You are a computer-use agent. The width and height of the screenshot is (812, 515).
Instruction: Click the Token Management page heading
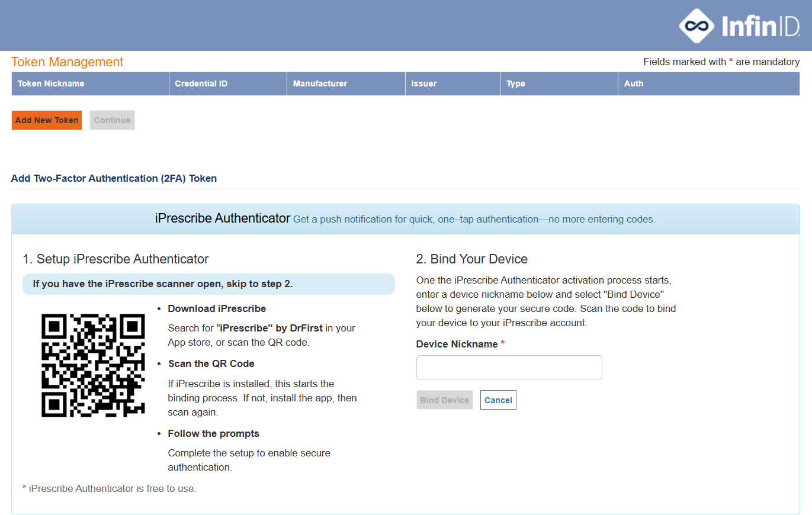tap(68, 62)
